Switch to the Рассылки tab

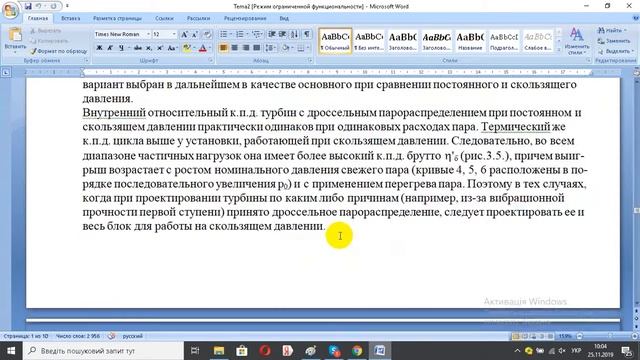[198, 18]
